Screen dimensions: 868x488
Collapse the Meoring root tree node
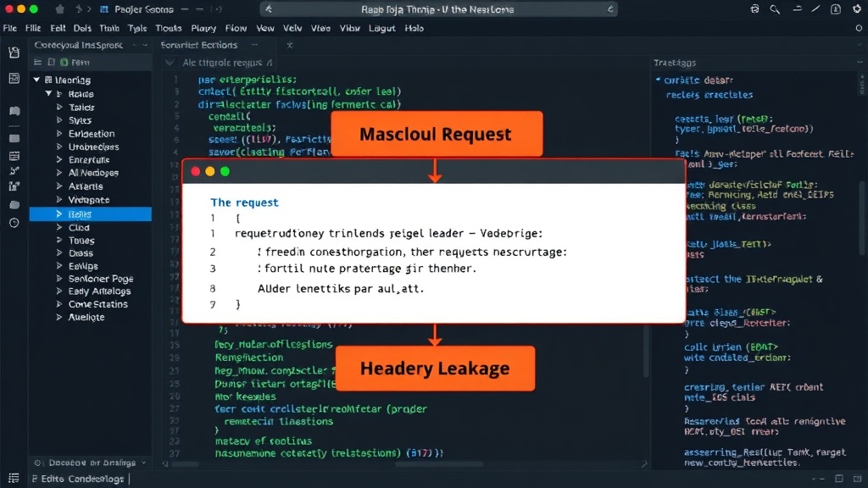point(36,80)
